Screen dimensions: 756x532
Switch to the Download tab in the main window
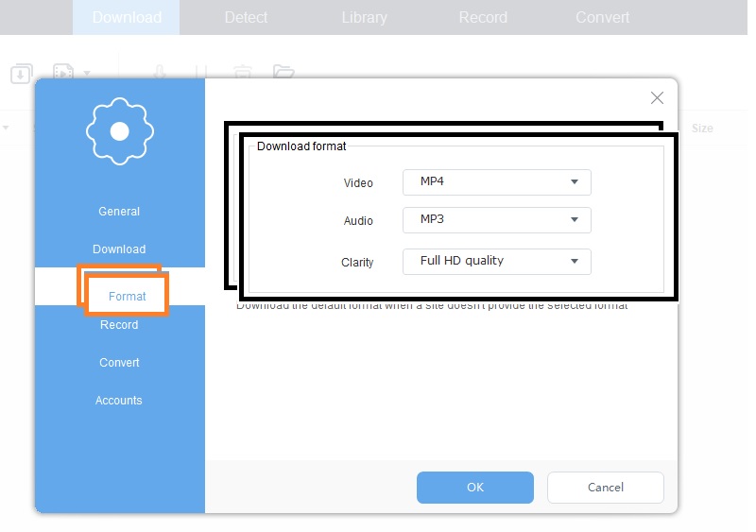[x=127, y=17]
